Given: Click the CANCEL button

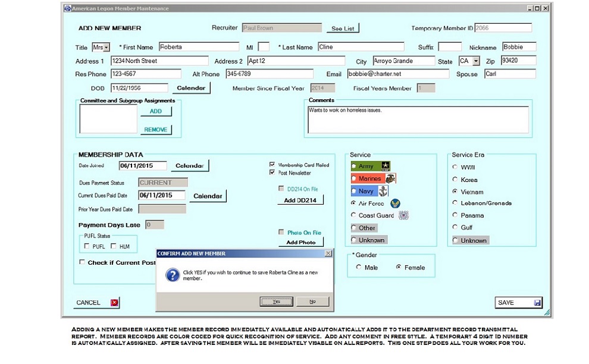Looking at the screenshot, I should click(x=96, y=302).
